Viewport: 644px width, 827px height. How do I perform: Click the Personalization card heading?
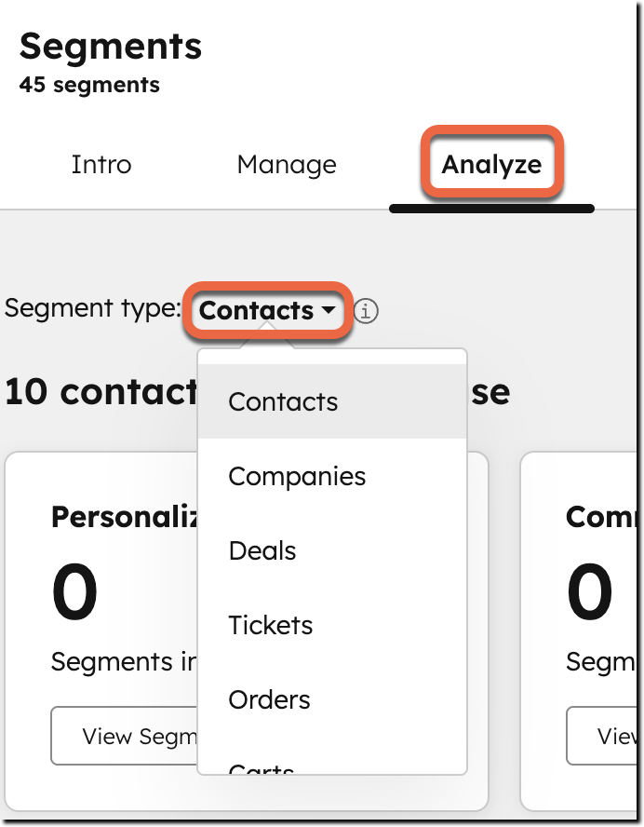click(x=125, y=516)
